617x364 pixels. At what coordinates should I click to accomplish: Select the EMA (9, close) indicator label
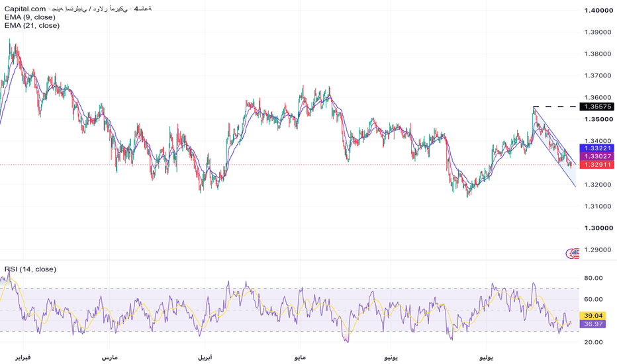30,17
